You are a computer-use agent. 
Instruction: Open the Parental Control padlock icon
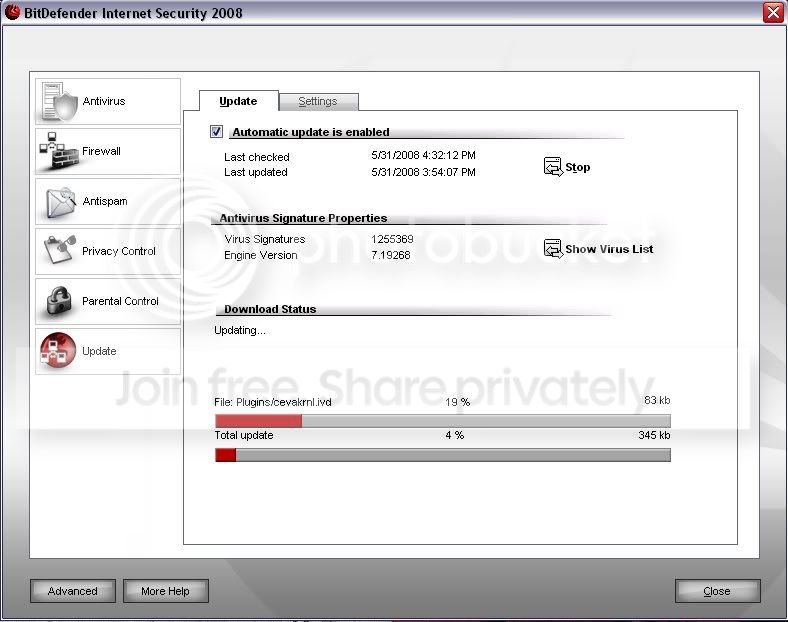pos(60,300)
